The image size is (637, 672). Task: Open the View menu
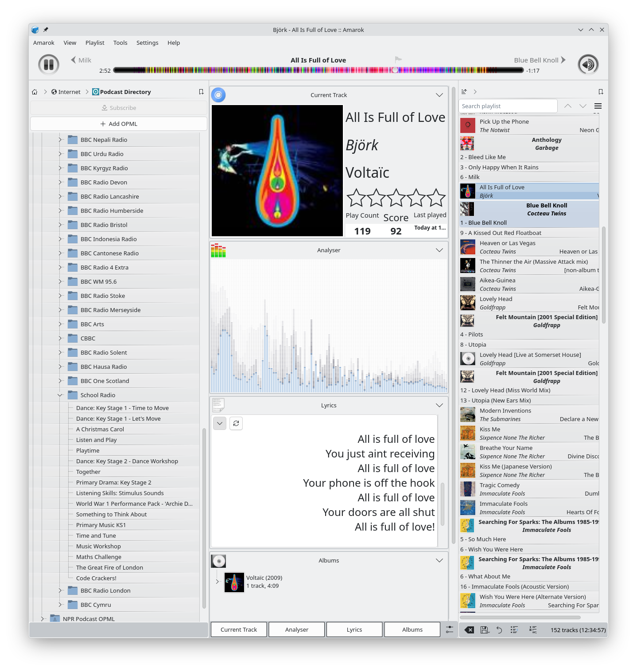(x=70, y=43)
